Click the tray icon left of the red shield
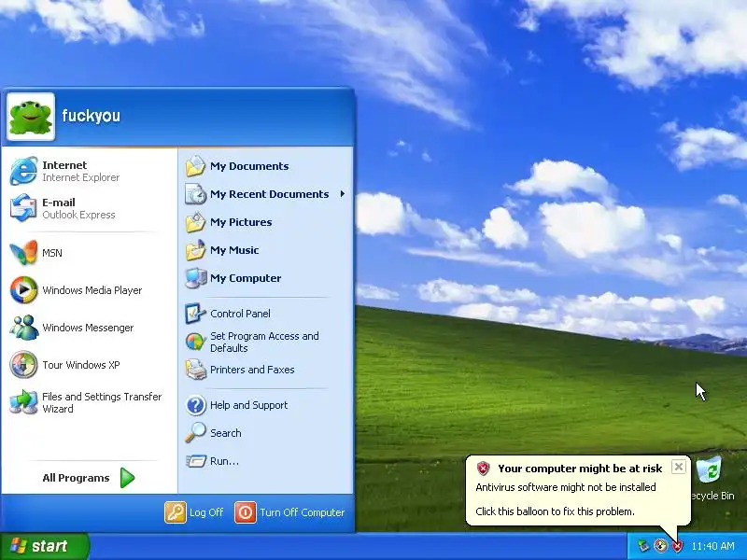Image resolution: width=747 pixels, height=560 pixels. [x=660, y=546]
